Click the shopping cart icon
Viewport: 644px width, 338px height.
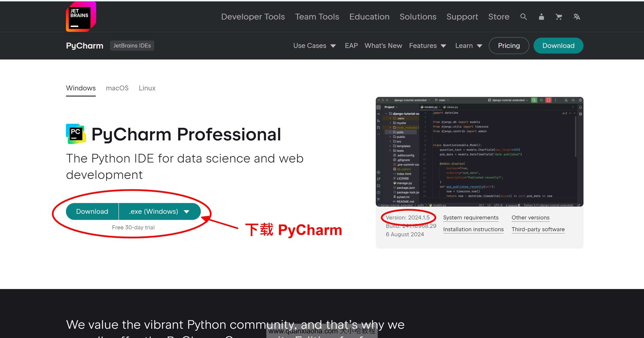(x=558, y=17)
